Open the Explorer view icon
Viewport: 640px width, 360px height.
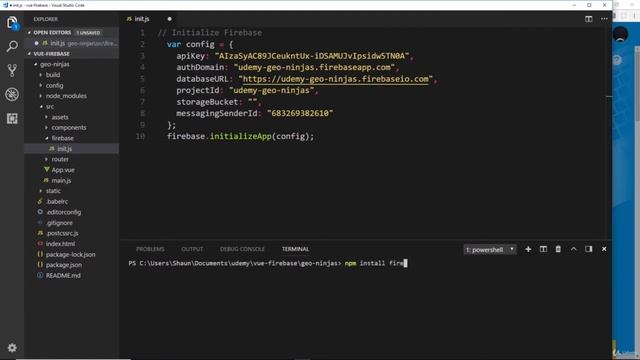coord(12,22)
